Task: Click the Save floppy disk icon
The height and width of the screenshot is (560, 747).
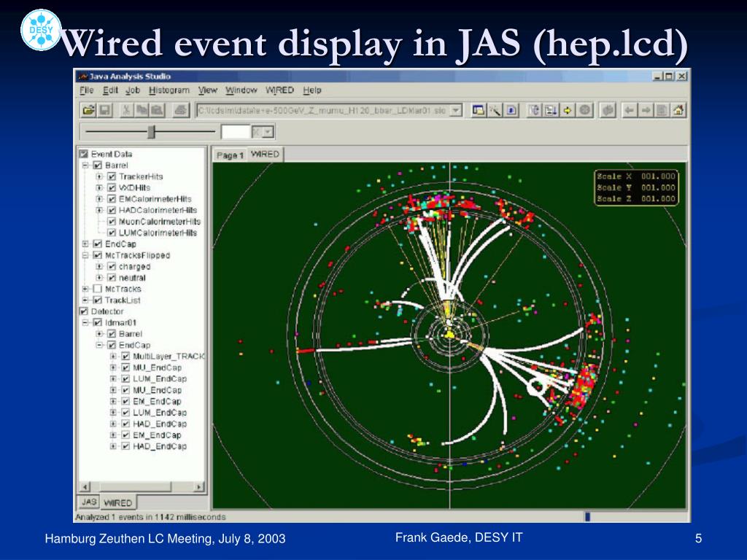Action: click(x=105, y=111)
